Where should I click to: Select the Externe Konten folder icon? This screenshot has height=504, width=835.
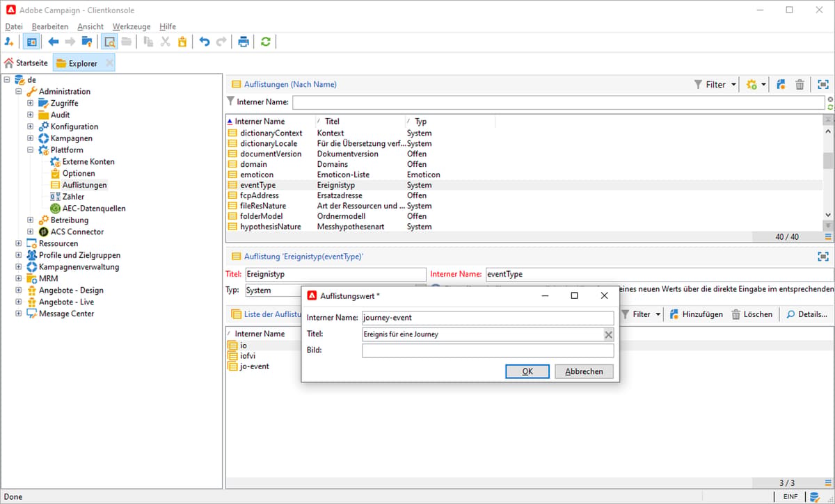click(x=56, y=162)
